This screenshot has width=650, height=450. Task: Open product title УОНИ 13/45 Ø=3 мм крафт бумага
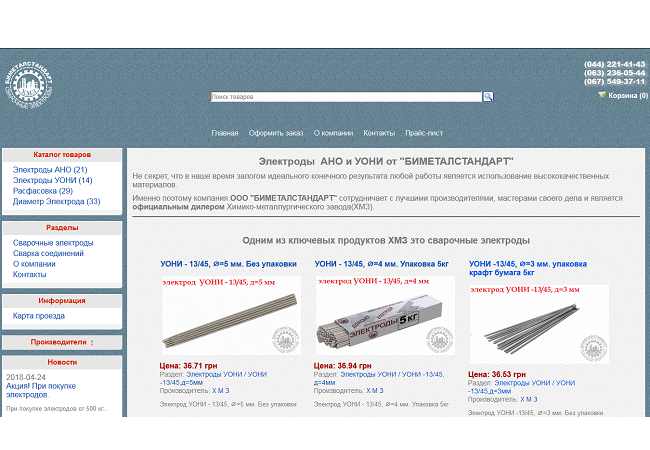point(528,268)
